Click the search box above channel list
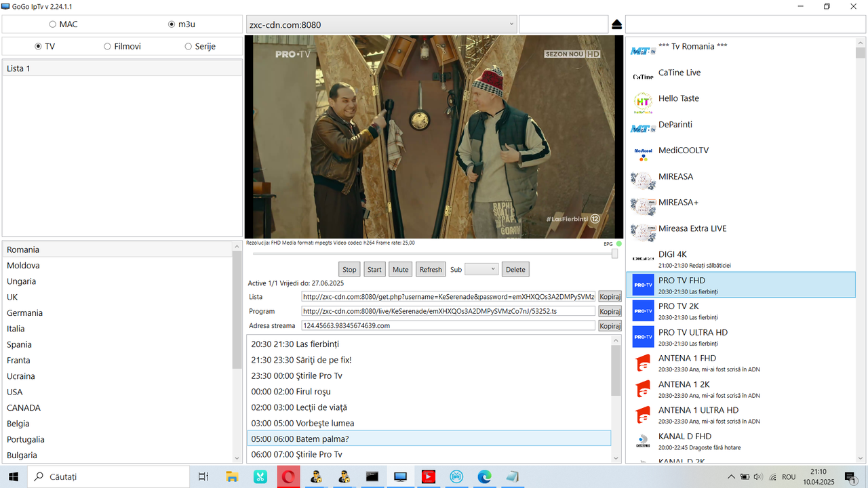Viewport: 868px width, 488px height. coord(745,24)
